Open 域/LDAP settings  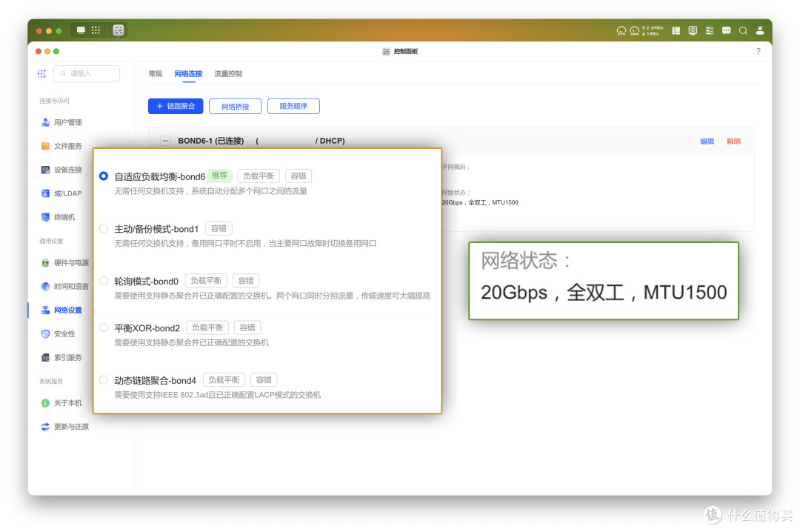tap(61, 193)
